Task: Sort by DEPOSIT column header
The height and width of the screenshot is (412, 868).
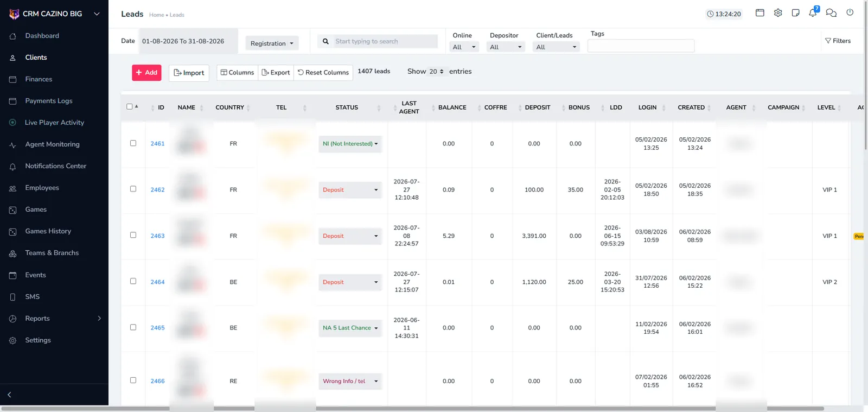Action: click(538, 107)
